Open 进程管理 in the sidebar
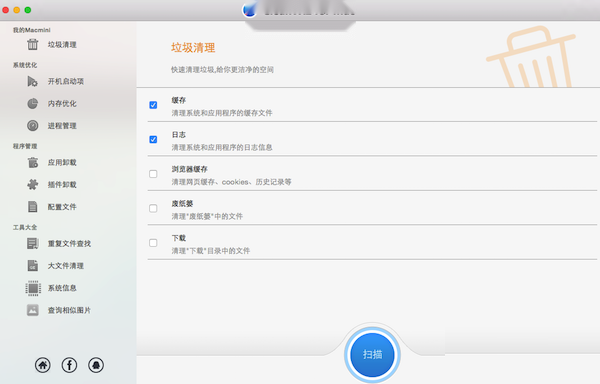 tap(62, 125)
